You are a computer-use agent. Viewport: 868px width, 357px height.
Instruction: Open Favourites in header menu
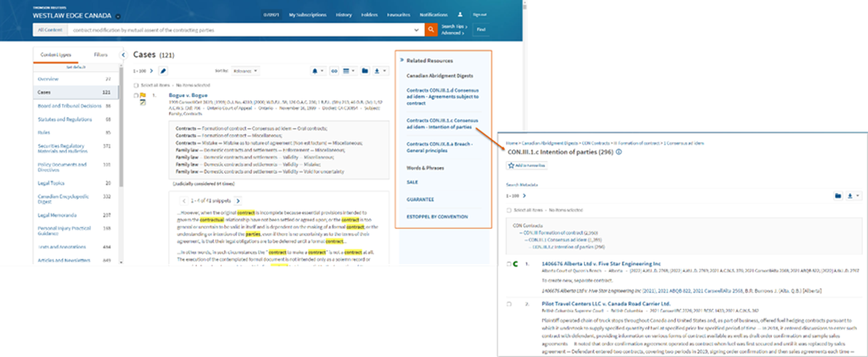(399, 14)
